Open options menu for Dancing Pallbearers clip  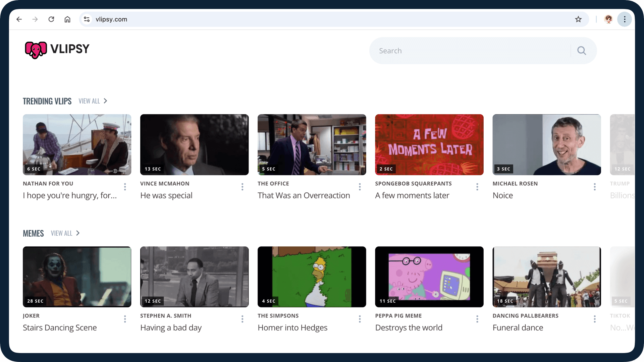click(595, 319)
